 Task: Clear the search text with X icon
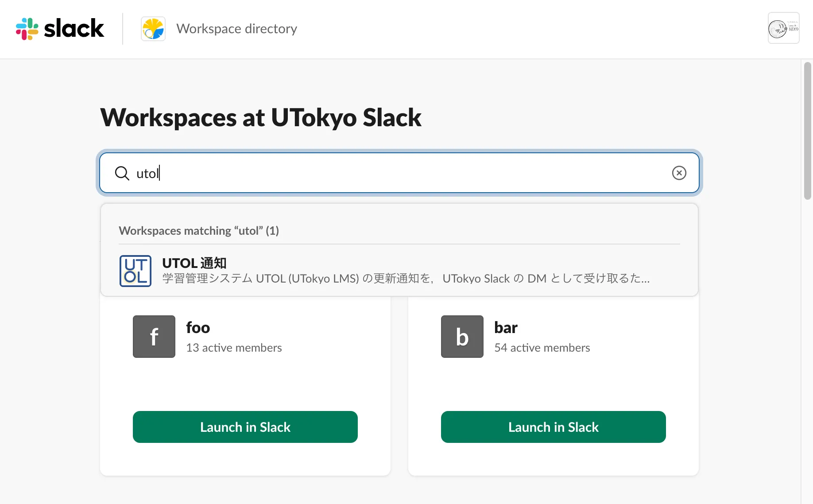679,173
